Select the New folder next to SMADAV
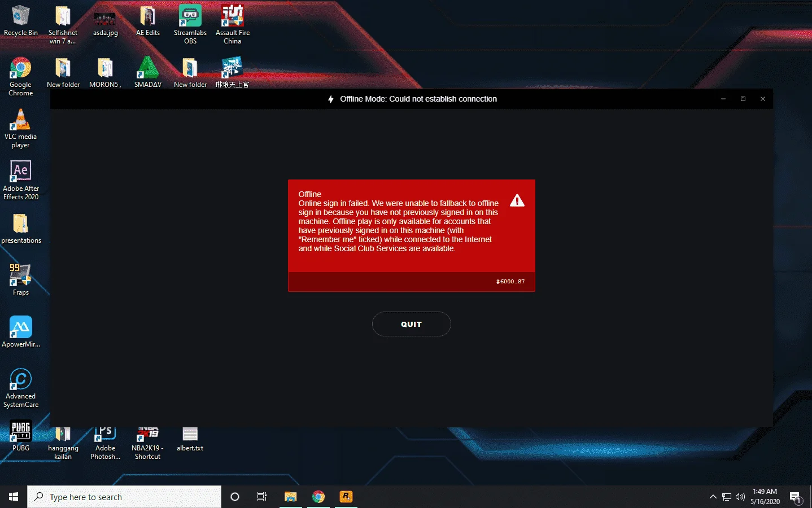Image resolution: width=812 pixels, height=508 pixels. (190, 72)
